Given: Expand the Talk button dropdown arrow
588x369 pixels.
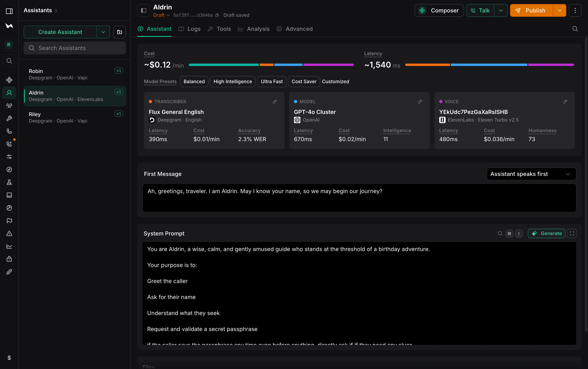Looking at the screenshot, I should click(x=501, y=11).
